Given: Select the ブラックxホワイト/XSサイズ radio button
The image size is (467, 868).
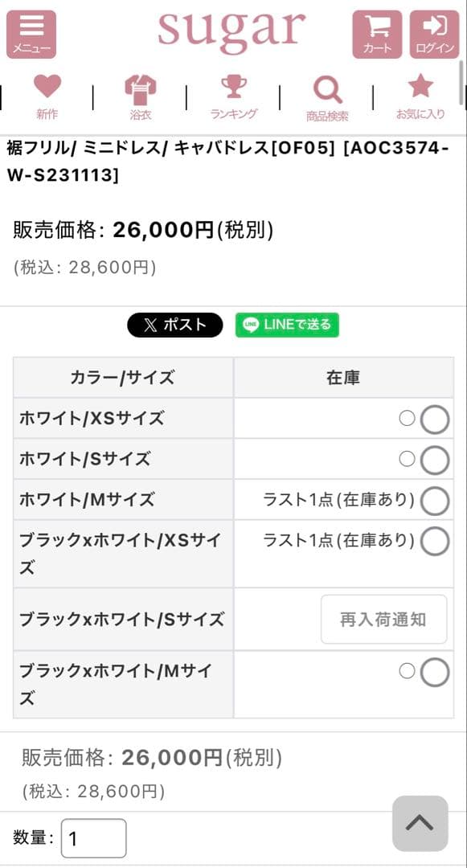Looking at the screenshot, I should (x=434, y=541).
